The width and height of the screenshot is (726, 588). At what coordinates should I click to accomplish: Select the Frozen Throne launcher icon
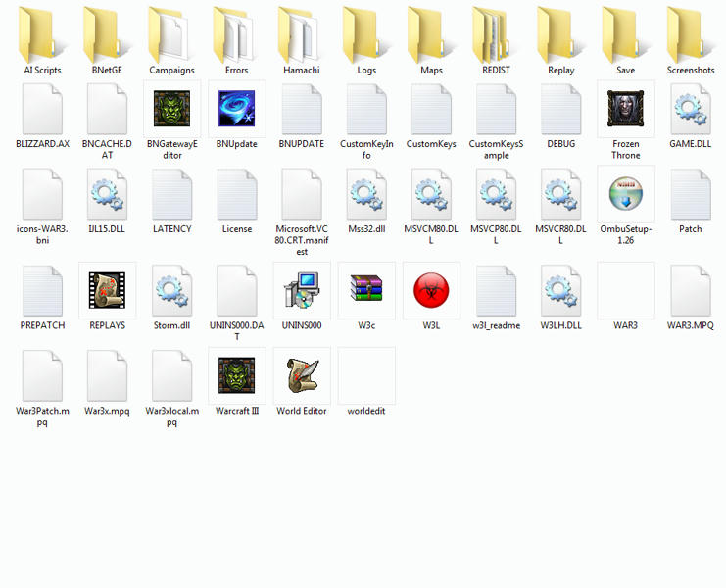(625, 109)
